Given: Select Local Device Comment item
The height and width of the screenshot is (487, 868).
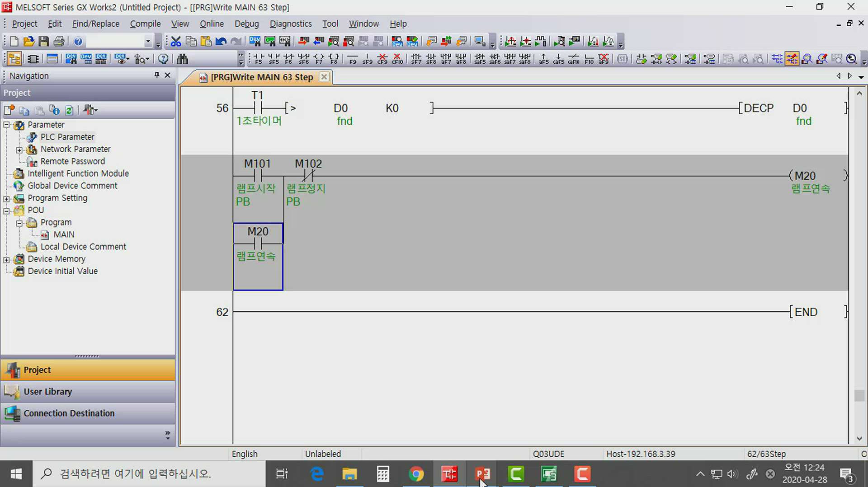Looking at the screenshot, I should (83, 247).
